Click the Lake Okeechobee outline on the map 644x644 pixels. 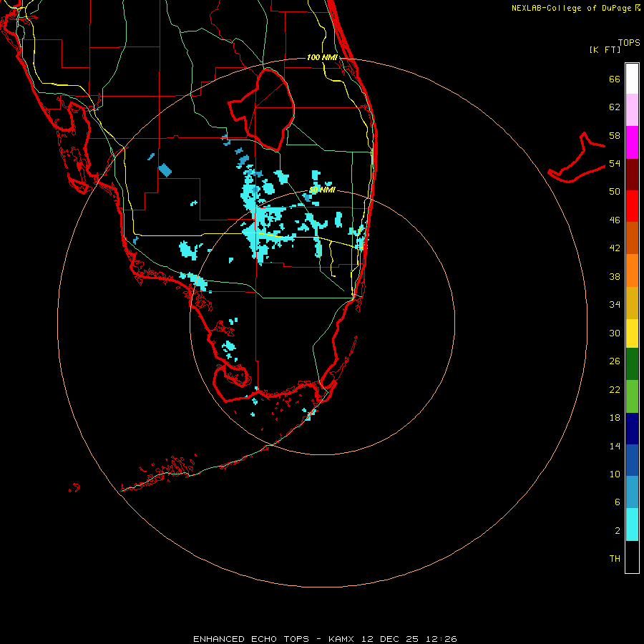point(262,109)
